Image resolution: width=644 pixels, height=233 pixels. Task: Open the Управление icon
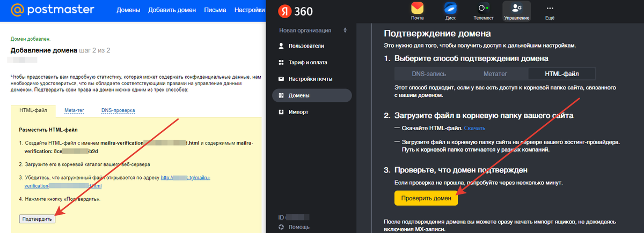(516, 11)
